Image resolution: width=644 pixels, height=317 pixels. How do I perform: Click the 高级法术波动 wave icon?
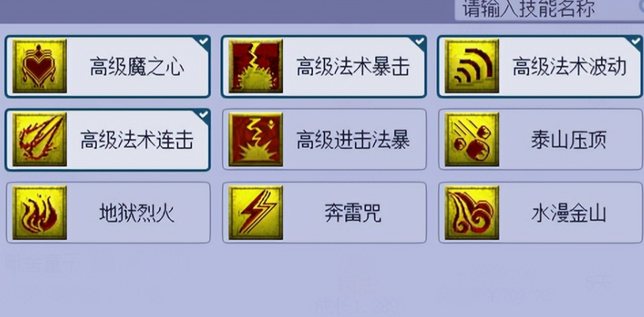coord(472,66)
